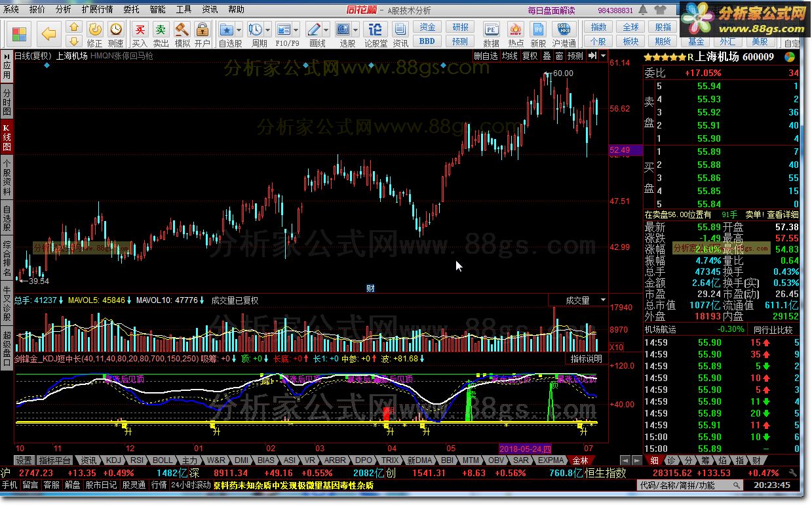
Task: Click the 指标说明 indicator description button
Action: point(586,359)
